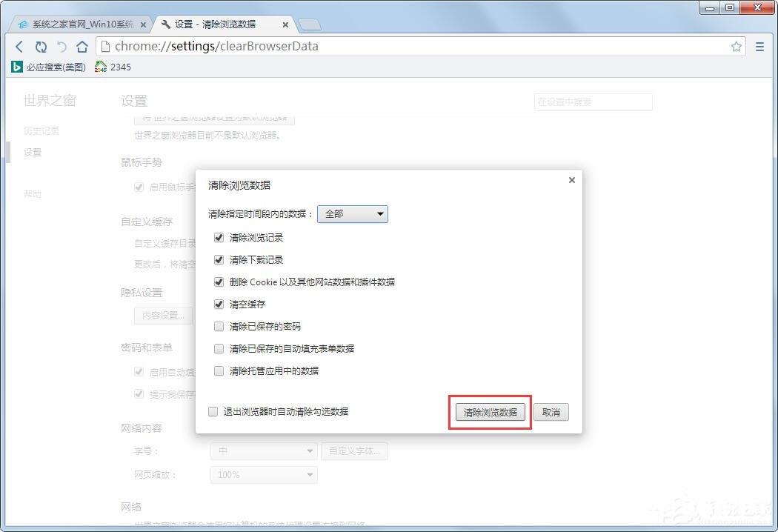Click the 取消 button
This screenshot has width=778, height=532.
[x=551, y=413]
